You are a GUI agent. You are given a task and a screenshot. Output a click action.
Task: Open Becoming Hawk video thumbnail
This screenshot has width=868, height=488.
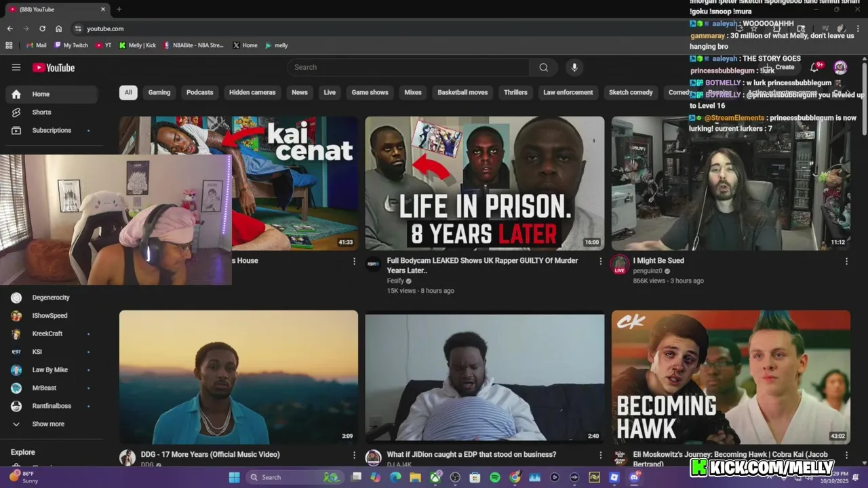click(x=730, y=377)
